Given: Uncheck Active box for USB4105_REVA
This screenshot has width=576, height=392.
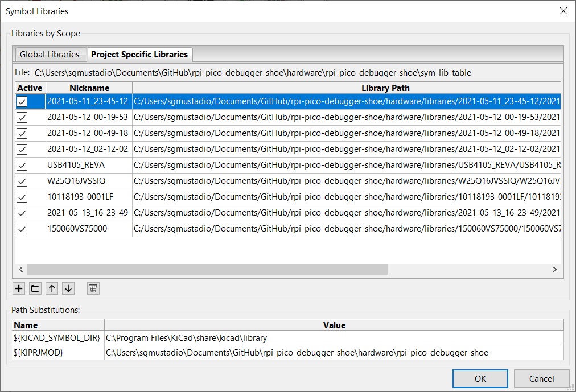Looking at the screenshot, I should [x=22, y=165].
